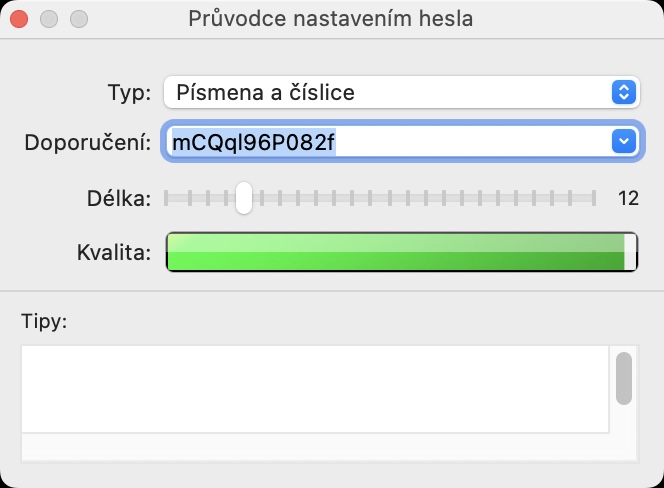664x488 pixels.
Task: Expand the Doporučení suggestions chevron
Action: [x=623, y=142]
